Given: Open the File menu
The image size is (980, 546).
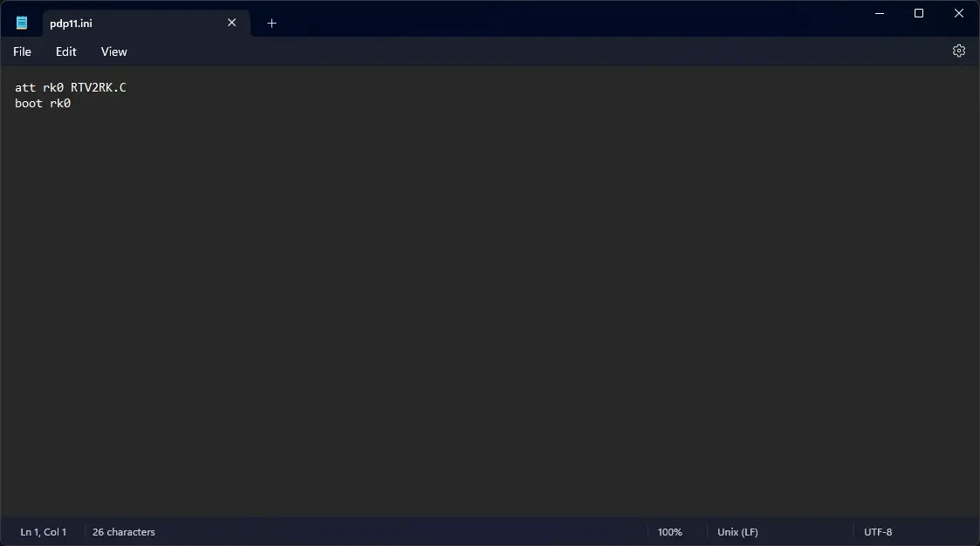Looking at the screenshot, I should [x=22, y=51].
